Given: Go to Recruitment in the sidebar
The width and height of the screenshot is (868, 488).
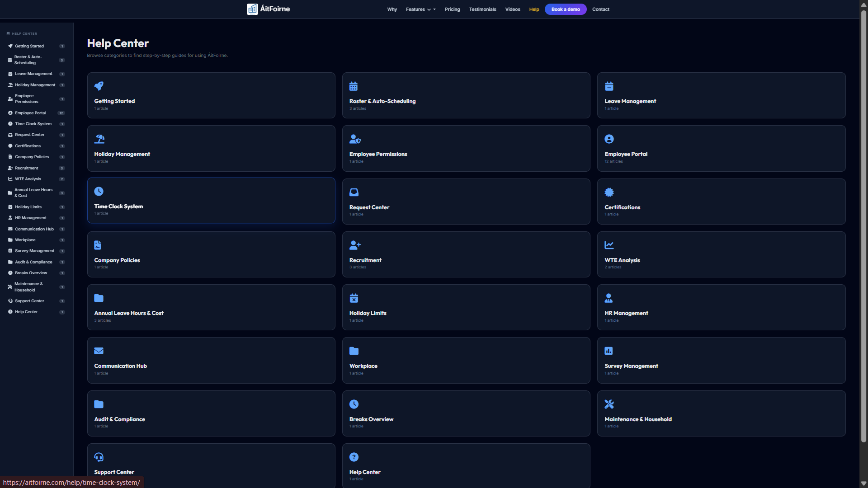Looking at the screenshot, I should (37, 168).
